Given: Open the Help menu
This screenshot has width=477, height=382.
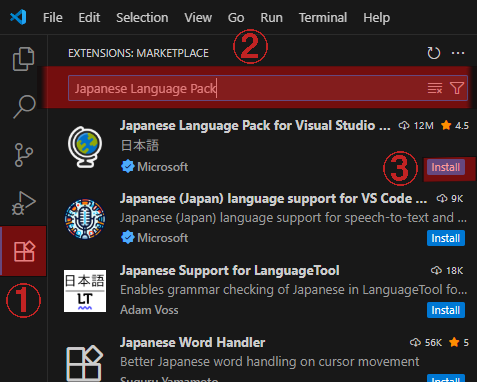Looking at the screenshot, I should pos(376,18).
